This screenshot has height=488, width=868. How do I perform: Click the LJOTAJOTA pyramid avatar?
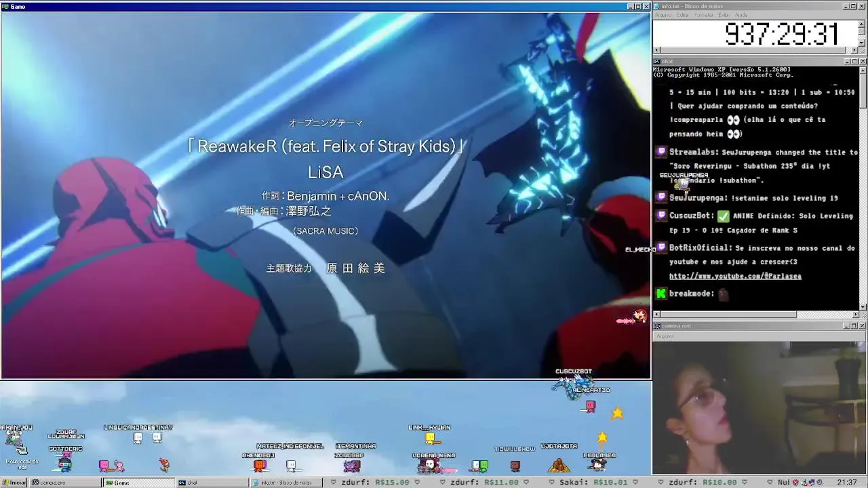559,464
